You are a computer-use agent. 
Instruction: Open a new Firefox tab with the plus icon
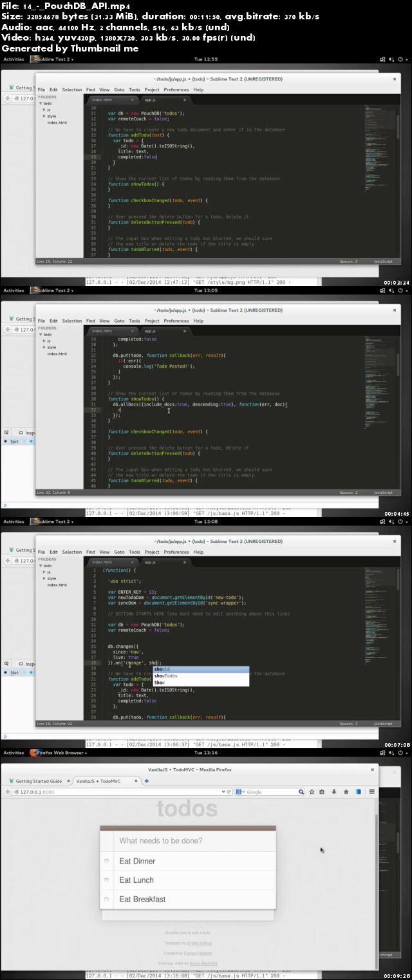(x=147, y=781)
